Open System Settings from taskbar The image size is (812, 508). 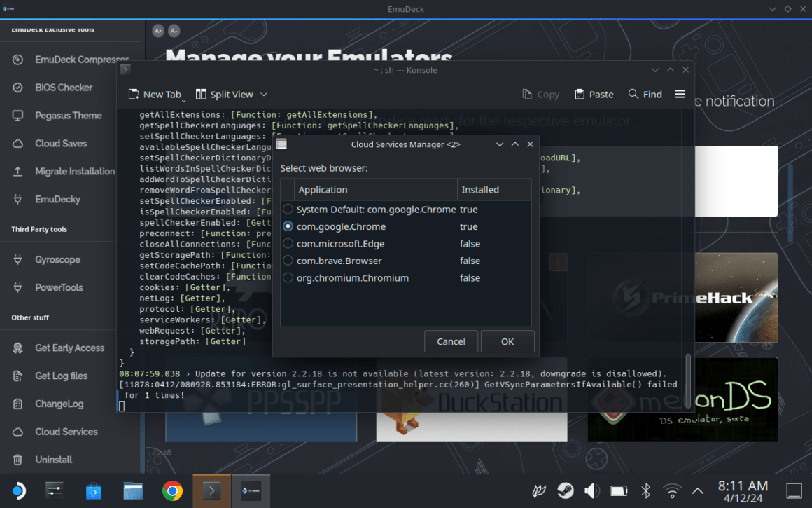pyautogui.click(x=55, y=491)
